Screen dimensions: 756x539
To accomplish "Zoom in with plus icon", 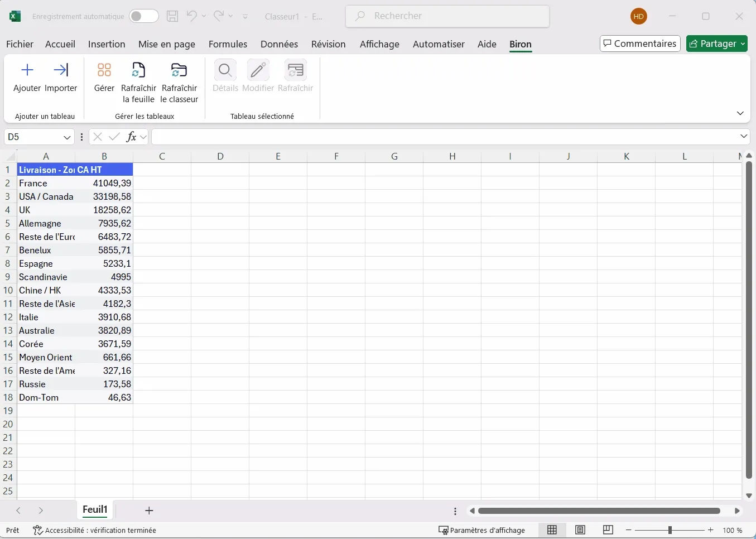I will (711, 530).
